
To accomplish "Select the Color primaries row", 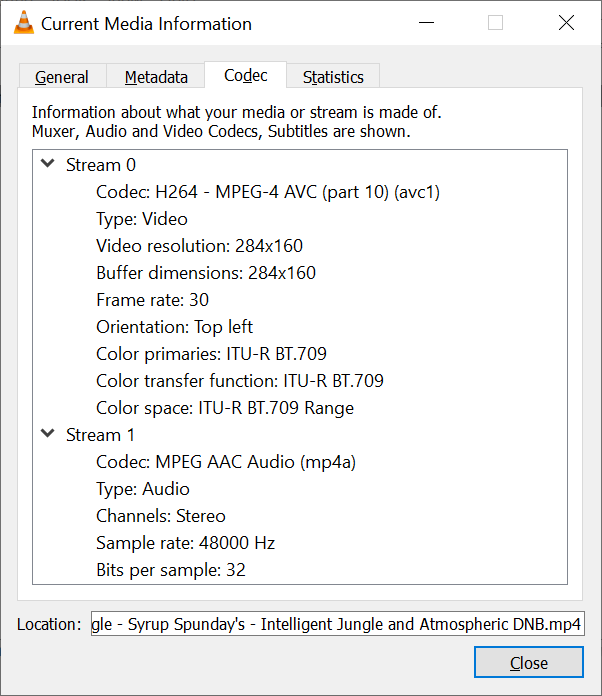I will coord(211,354).
